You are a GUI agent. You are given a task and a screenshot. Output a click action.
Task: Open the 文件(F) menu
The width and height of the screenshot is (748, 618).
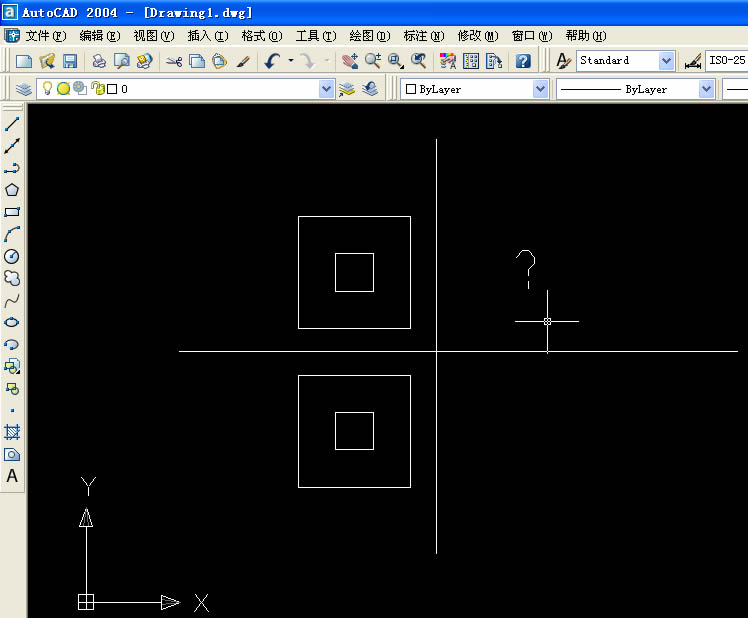click(x=45, y=36)
